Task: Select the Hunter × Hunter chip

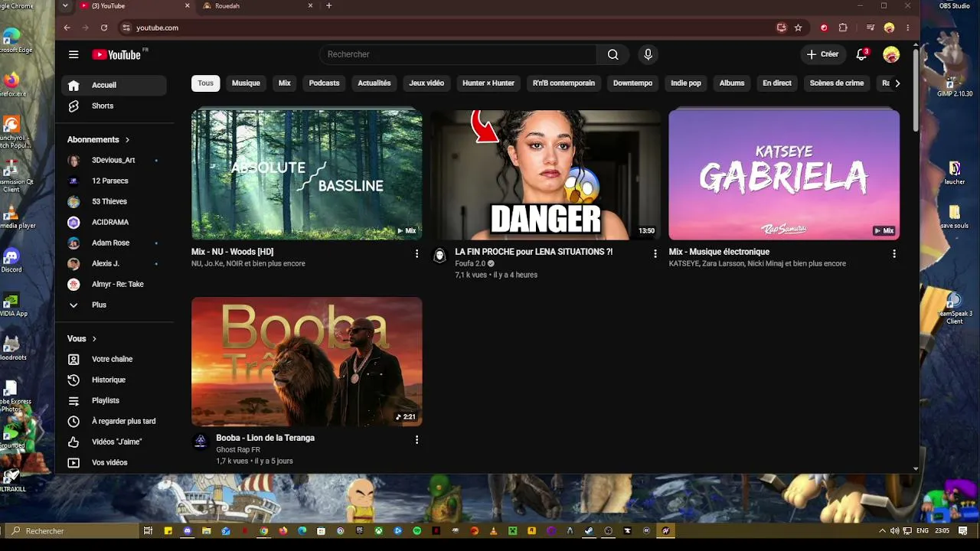Action: [x=488, y=83]
